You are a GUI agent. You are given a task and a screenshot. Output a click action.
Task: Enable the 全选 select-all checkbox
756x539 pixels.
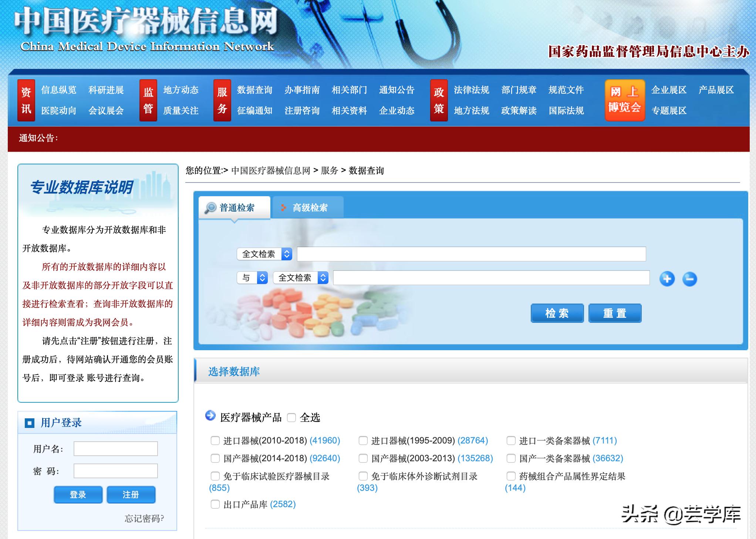292,418
